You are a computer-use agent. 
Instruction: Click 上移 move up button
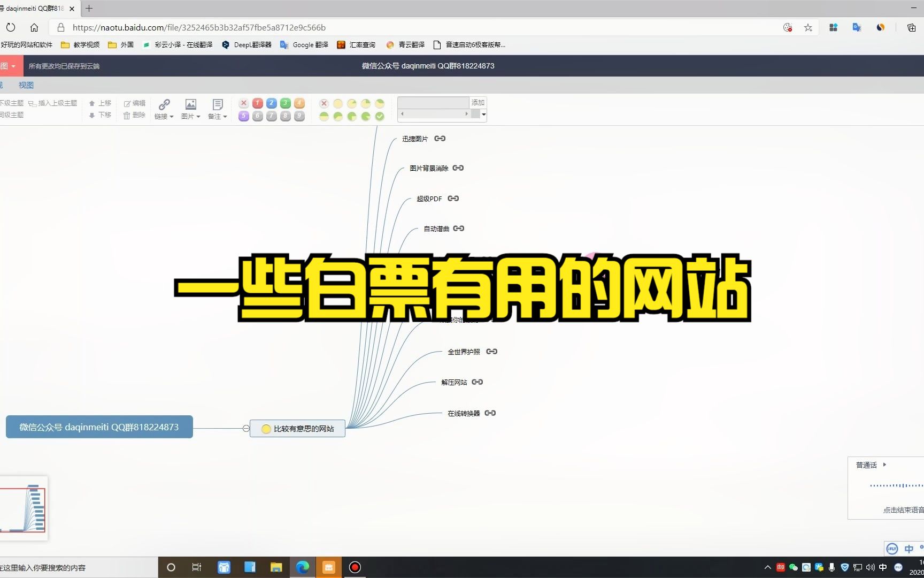tap(100, 103)
